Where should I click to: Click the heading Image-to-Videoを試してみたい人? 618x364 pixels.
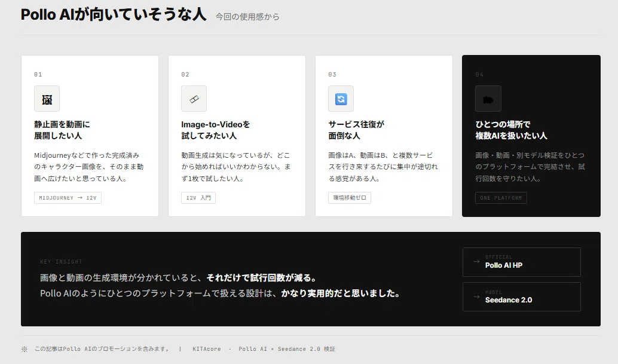pos(216,130)
